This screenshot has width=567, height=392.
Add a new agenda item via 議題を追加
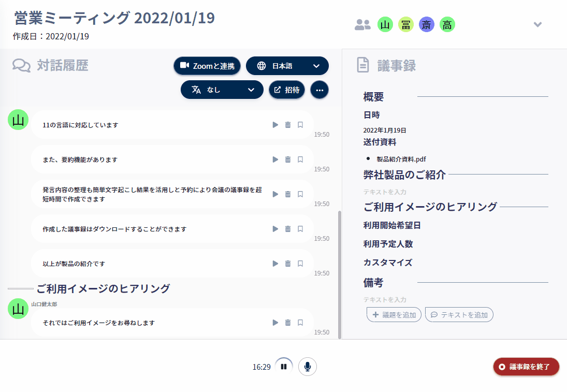(x=394, y=314)
